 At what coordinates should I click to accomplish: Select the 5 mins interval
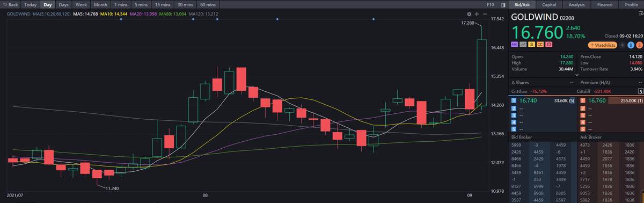[141, 4]
